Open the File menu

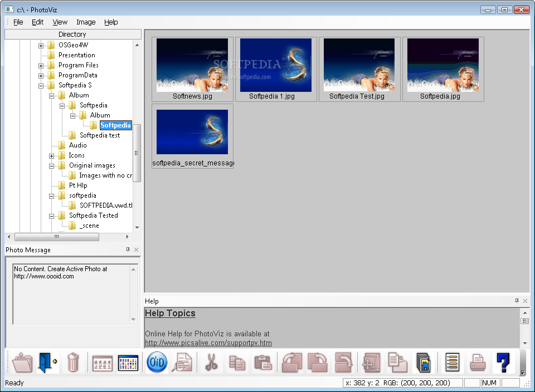pos(18,22)
